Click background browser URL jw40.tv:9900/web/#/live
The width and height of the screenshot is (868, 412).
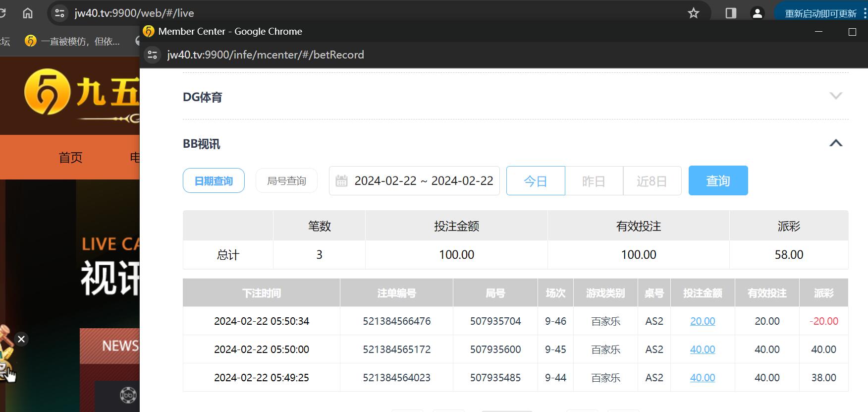click(134, 13)
